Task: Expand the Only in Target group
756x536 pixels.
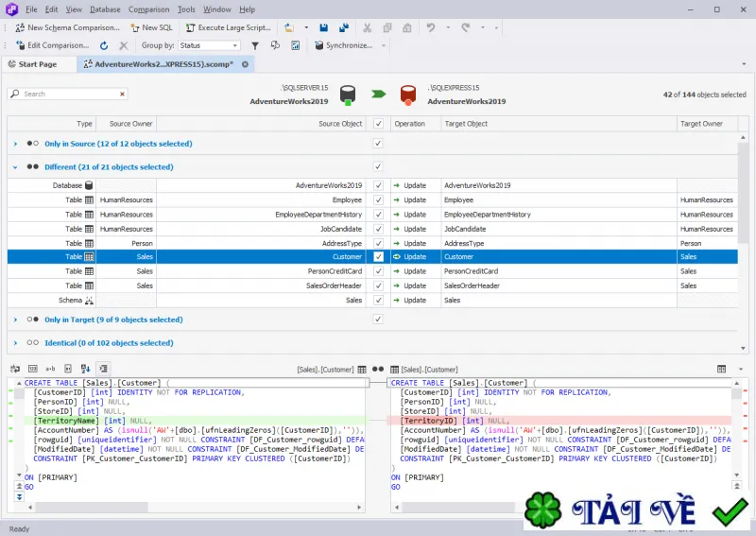Action: tap(15, 320)
